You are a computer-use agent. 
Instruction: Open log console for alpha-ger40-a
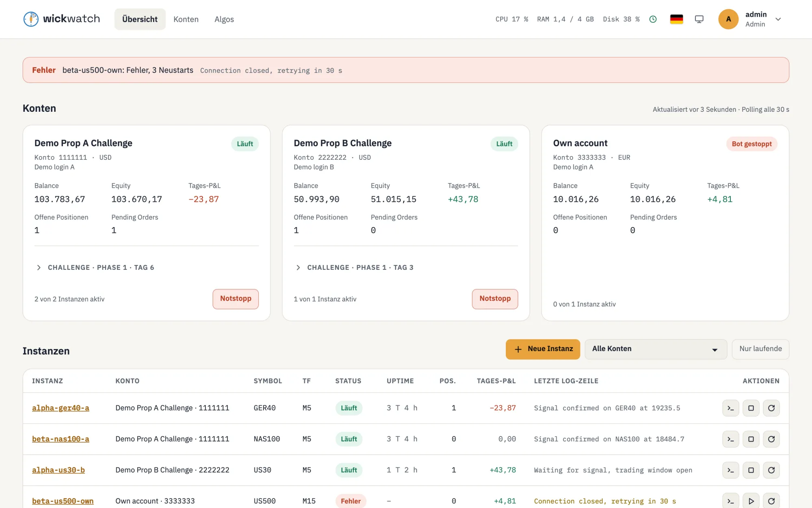coord(730,408)
